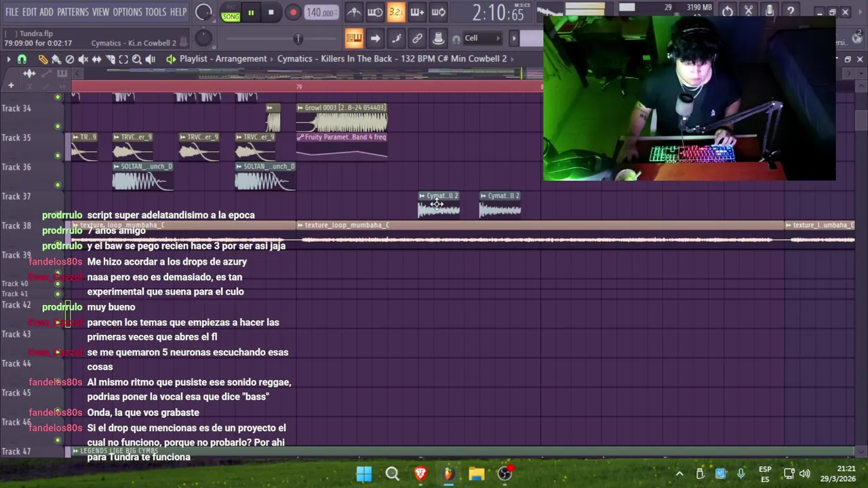Adjust the master pitch knob

(203, 38)
